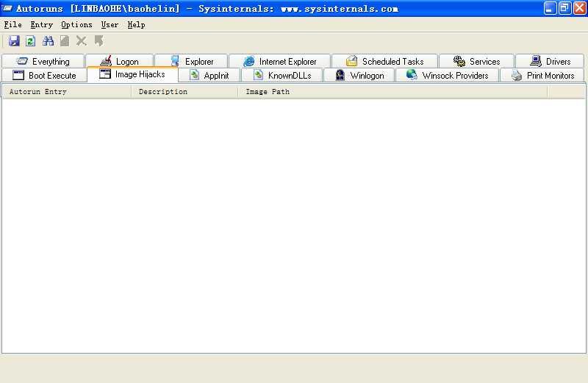
Task: Click the Jump to entry icon
Action: tap(98, 41)
